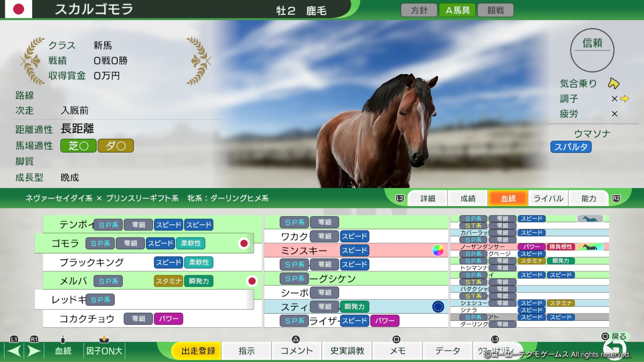Select the スパルタ personality badge
The height and width of the screenshot is (362, 644).
[571, 147]
